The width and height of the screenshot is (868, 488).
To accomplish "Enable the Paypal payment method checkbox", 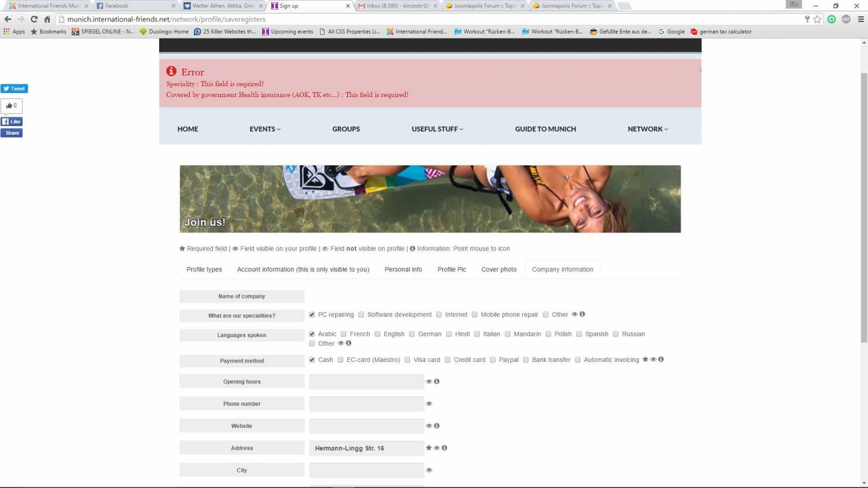I will pyautogui.click(x=493, y=360).
